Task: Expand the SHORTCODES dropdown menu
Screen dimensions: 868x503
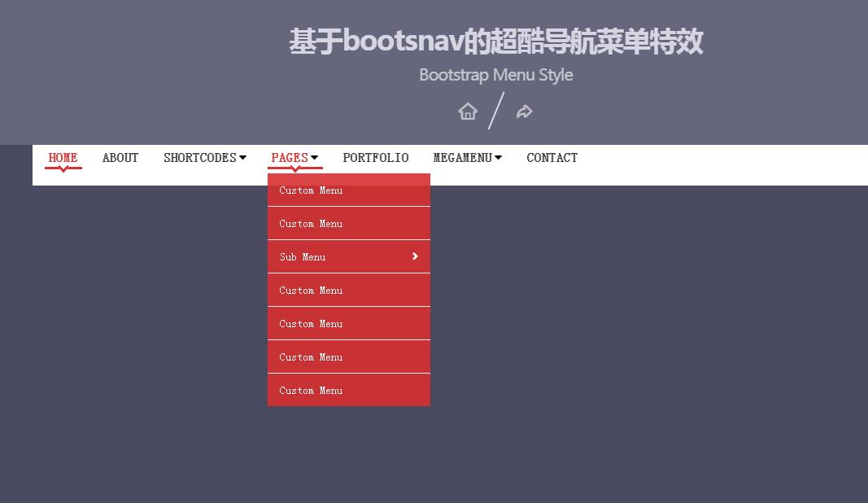Action: (205, 158)
